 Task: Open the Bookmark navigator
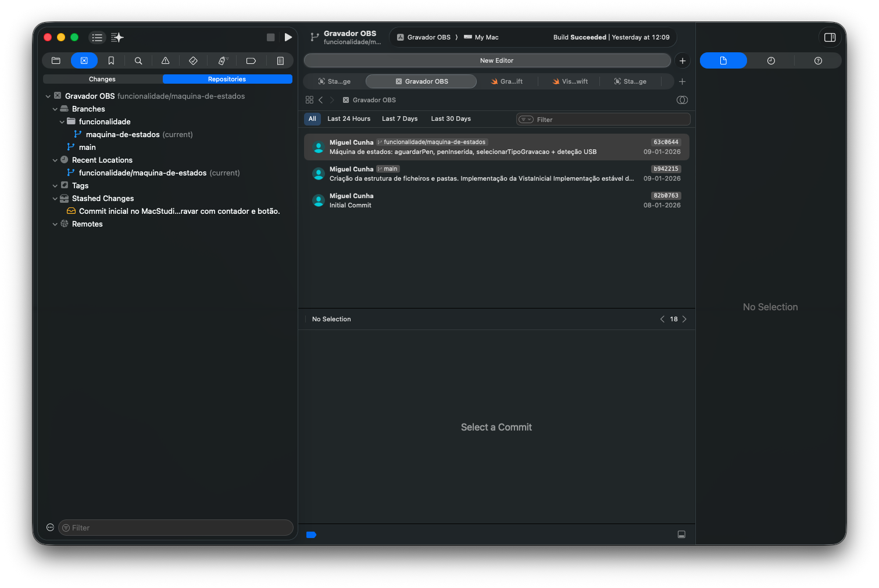pos(111,60)
